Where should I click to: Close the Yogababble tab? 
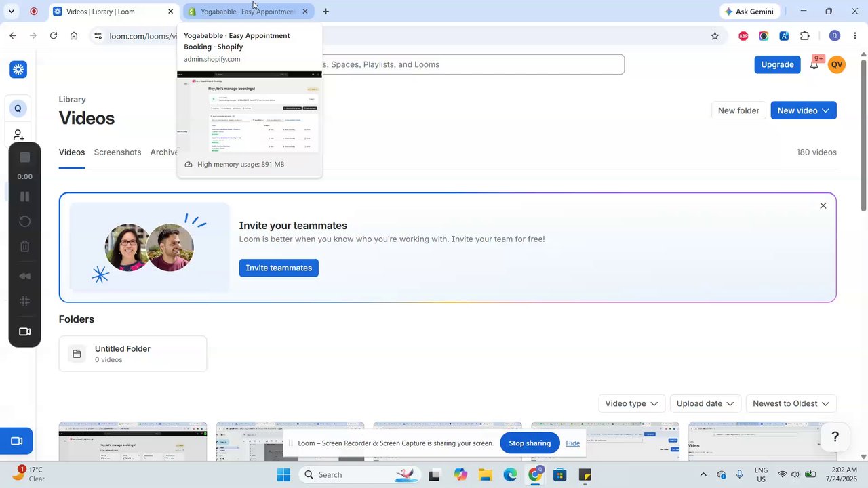(x=305, y=12)
